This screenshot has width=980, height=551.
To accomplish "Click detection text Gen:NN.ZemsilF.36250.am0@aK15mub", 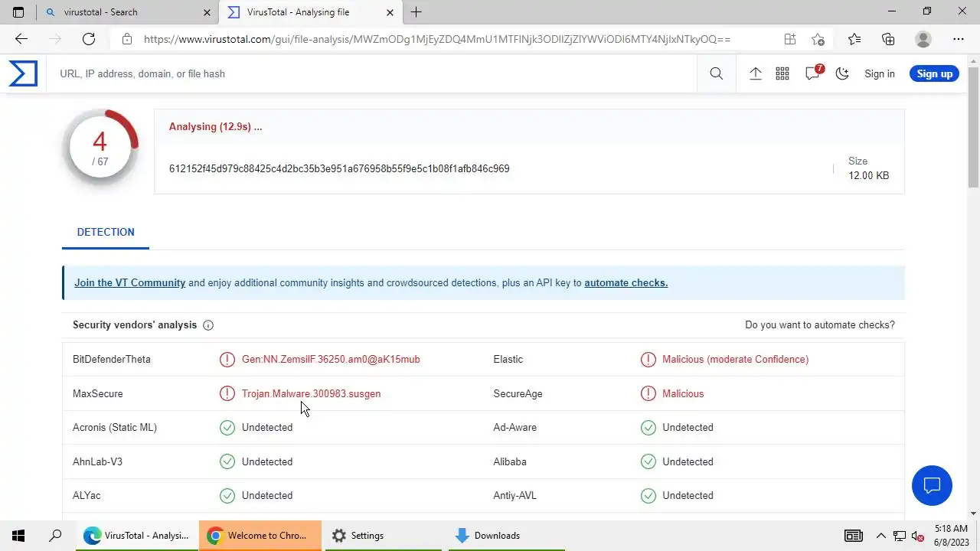I will click(x=331, y=359).
